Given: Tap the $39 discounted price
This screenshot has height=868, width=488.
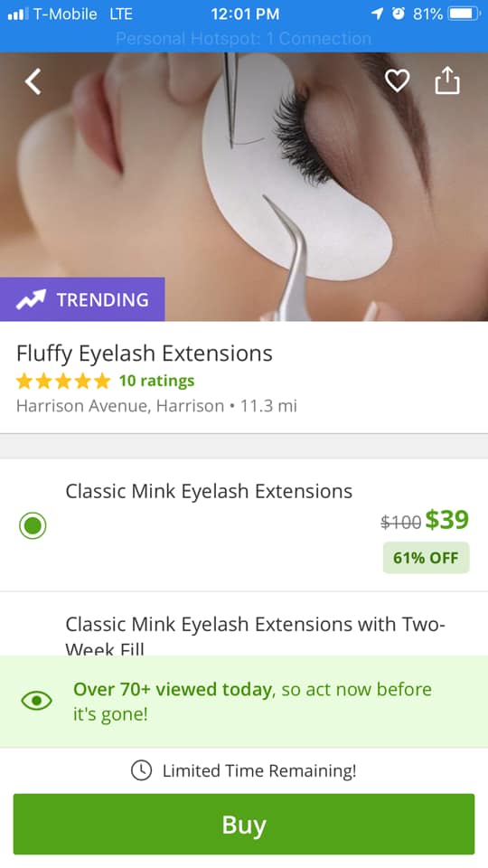Looking at the screenshot, I should (x=447, y=519).
